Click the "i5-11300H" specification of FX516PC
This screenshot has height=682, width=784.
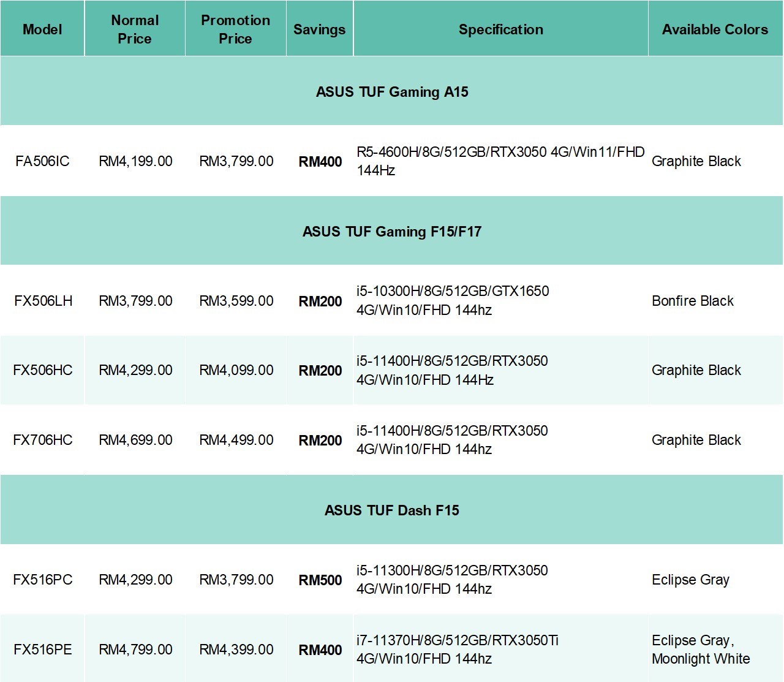pos(452,580)
